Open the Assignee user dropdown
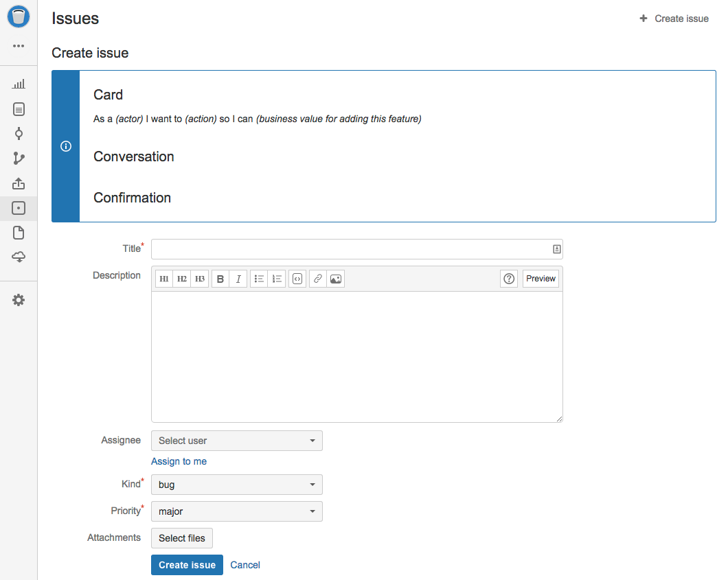Viewport: 728px width, 580px height. tap(236, 440)
